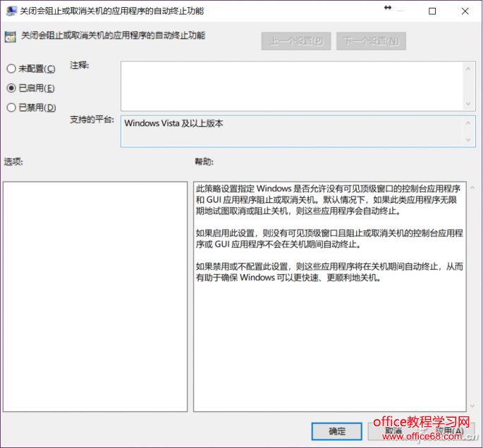
Task: Click the comment box scroll down arrow
Action: pyautogui.click(x=468, y=104)
